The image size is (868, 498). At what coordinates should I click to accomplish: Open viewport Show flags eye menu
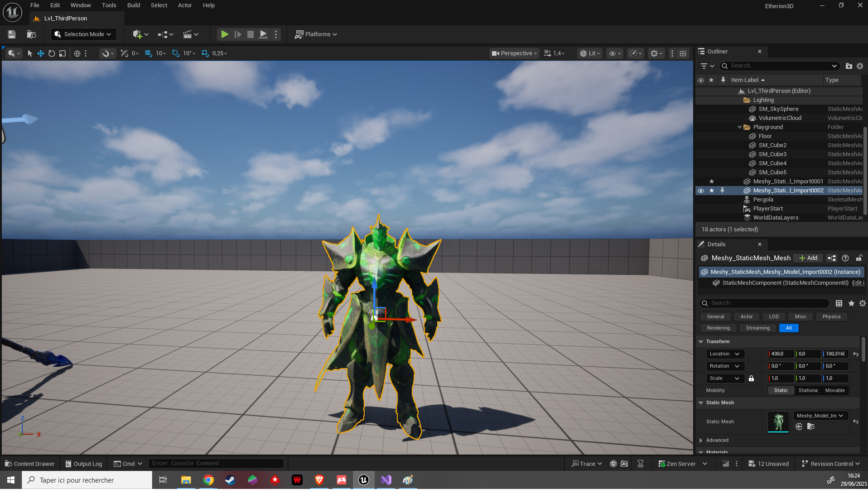[x=614, y=53]
